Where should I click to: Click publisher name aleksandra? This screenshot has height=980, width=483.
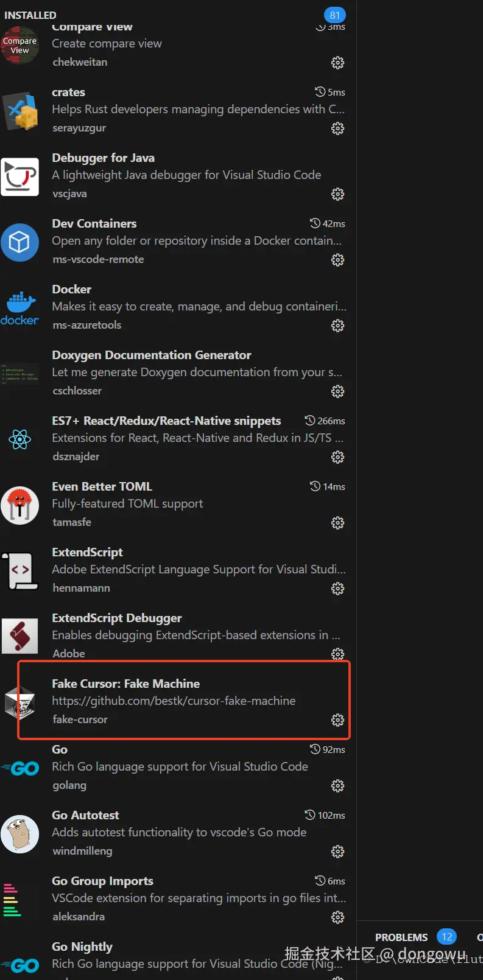click(x=79, y=917)
